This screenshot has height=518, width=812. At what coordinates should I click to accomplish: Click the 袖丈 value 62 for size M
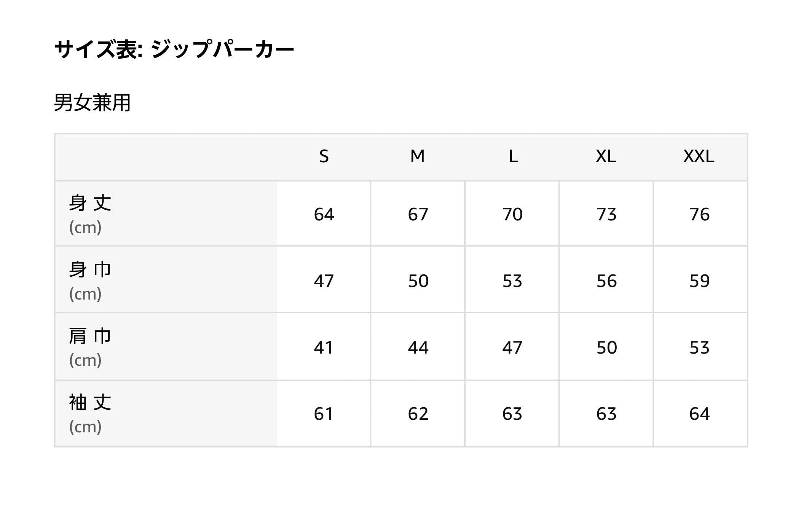418,414
